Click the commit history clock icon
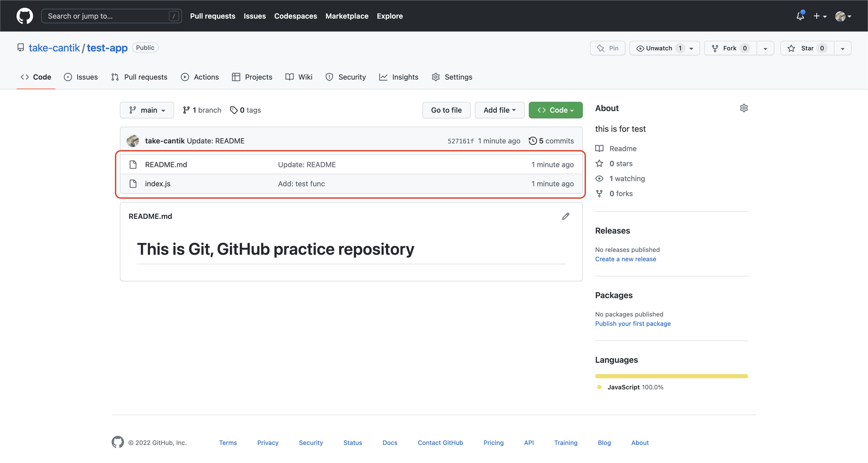 coord(532,141)
